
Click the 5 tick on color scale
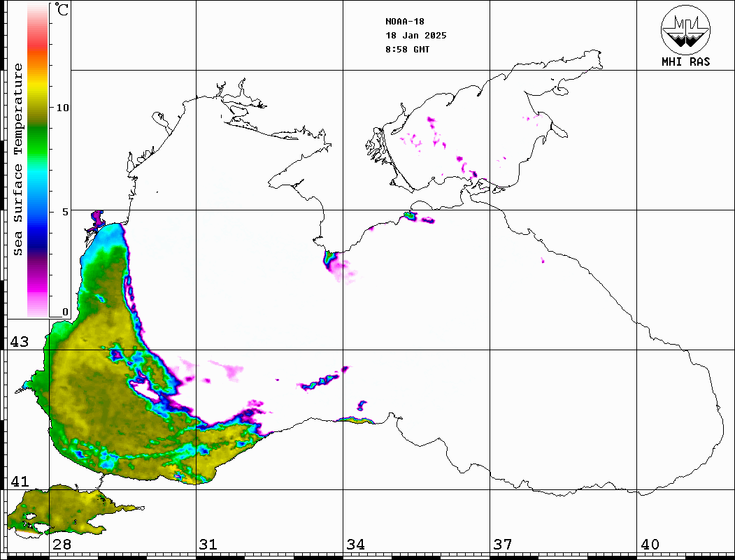(x=65, y=212)
